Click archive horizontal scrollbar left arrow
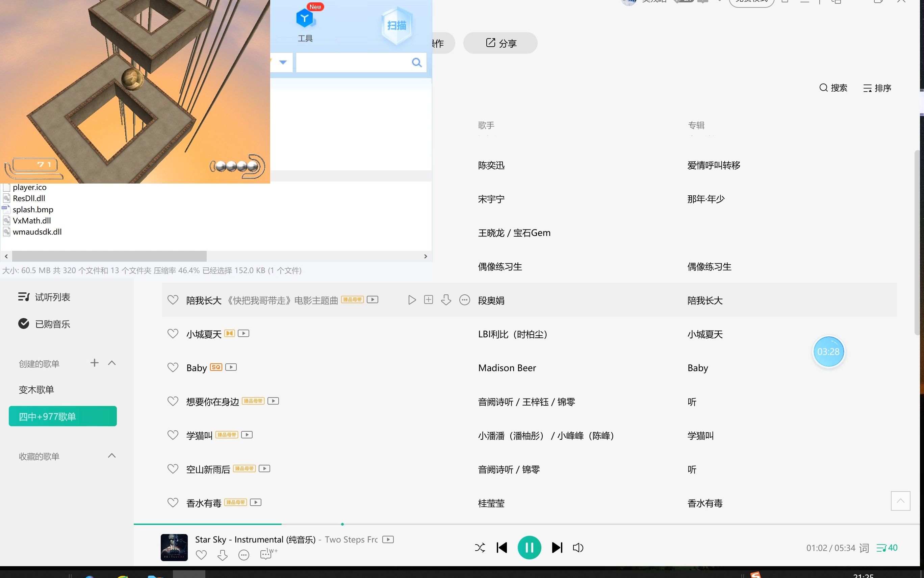The height and width of the screenshot is (578, 924). point(6,256)
